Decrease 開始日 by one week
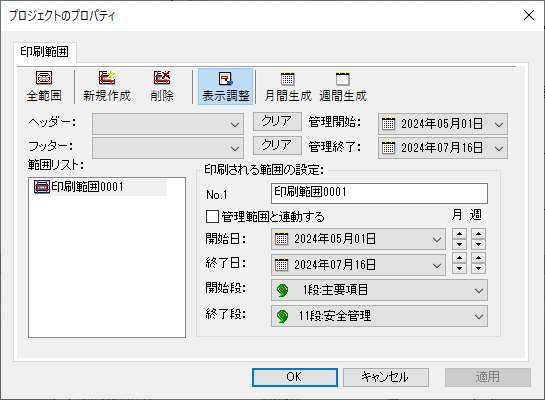Image resolution: width=545 pixels, height=400 pixels. point(479,245)
